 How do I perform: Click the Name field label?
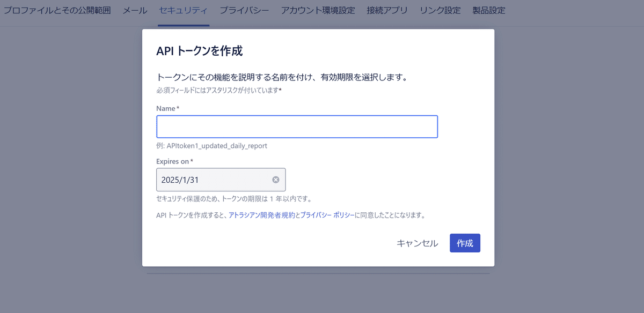[x=166, y=109]
